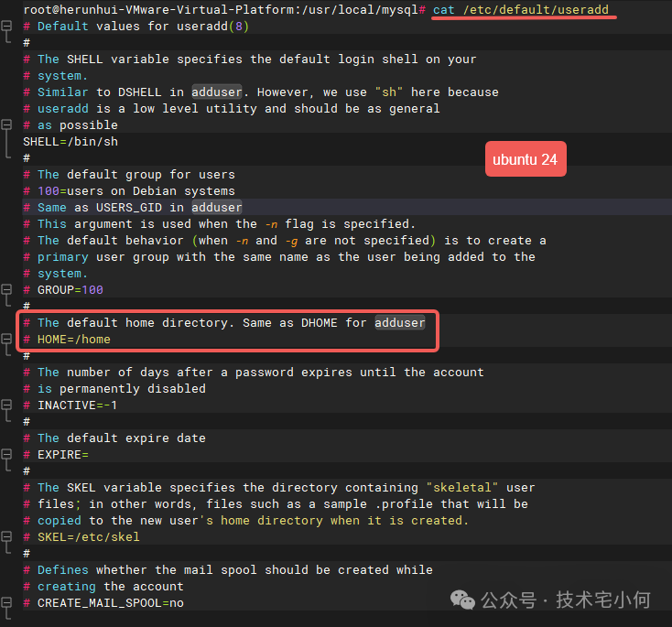The image size is (672, 627).
Task: Click the line 'creating the account'
Action: point(103,587)
